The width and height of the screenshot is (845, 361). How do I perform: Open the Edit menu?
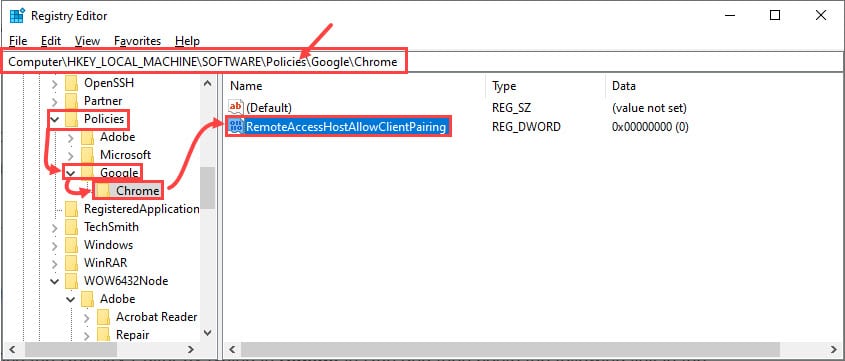pos(51,41)
